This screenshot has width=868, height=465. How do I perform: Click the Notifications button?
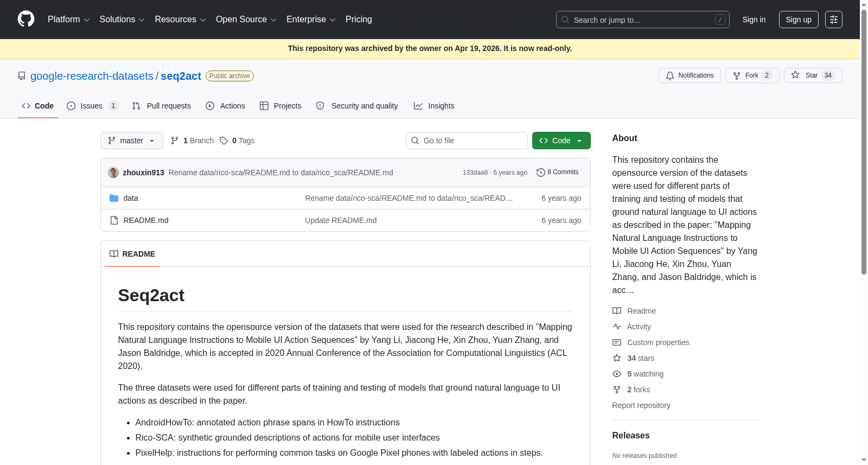690,75
